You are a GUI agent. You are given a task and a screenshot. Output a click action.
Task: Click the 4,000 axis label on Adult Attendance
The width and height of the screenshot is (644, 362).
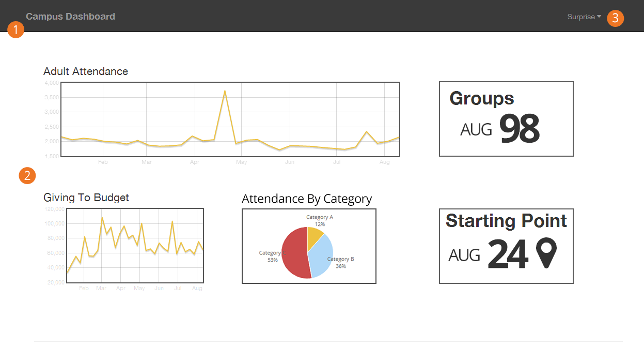click(52, 83)
